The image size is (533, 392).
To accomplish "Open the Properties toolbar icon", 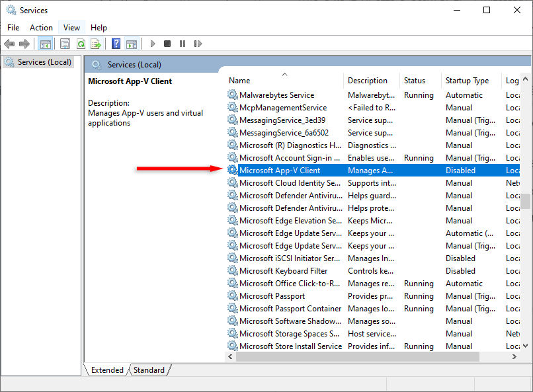I will 65,44.
